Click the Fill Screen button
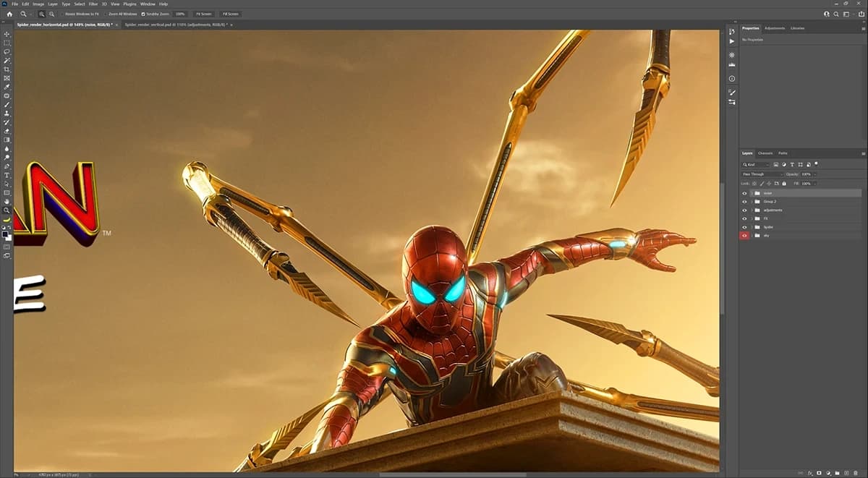The image size is (868, 478). point(230,14)
